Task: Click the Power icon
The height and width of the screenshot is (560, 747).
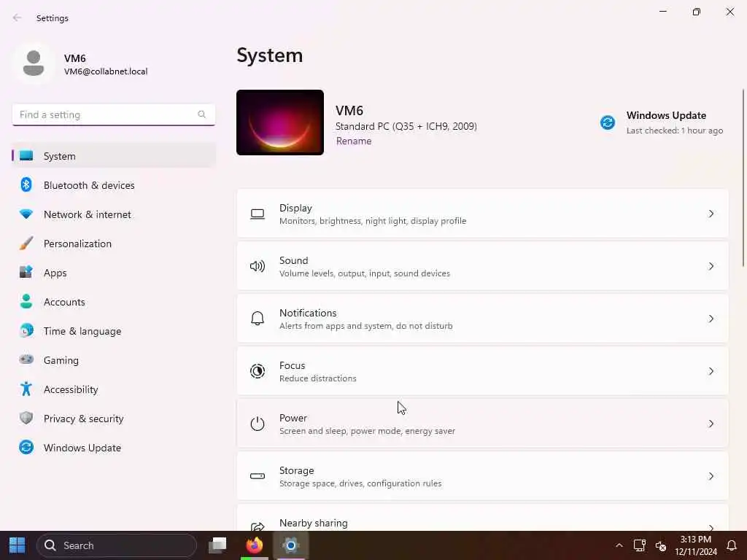Action: point(258,424)
